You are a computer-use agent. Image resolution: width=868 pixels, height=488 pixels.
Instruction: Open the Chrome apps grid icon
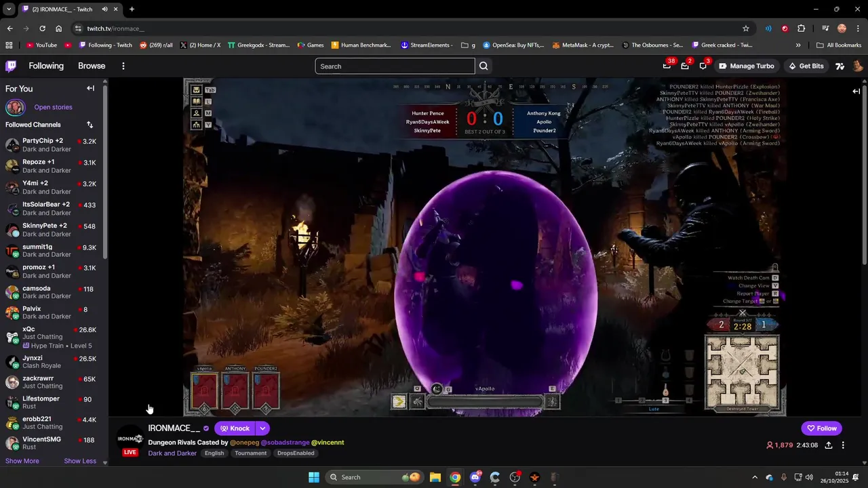[x=9, y=45]
